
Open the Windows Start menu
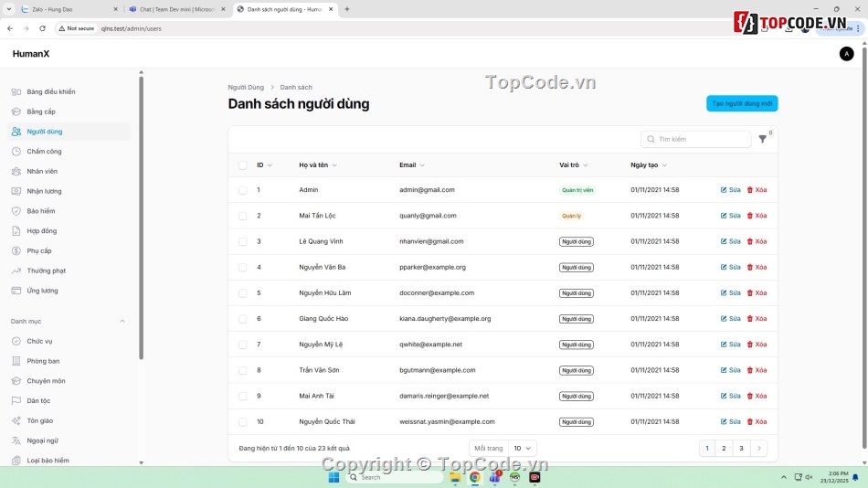point(333,477)
